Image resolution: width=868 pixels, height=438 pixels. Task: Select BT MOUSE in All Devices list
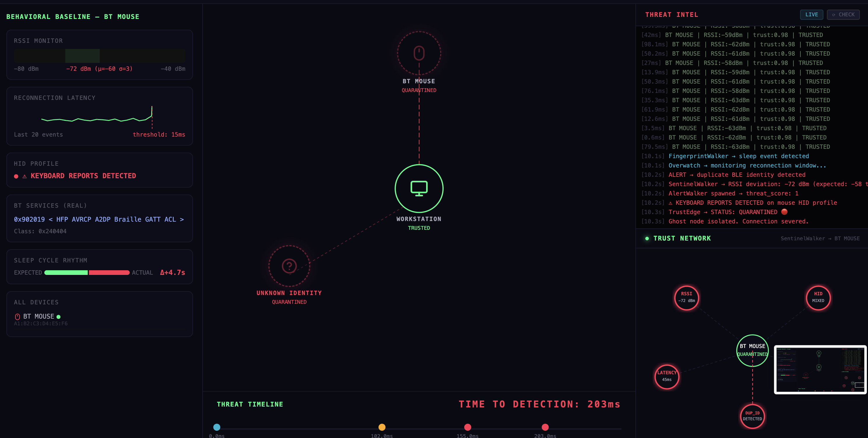coord(38,317)
